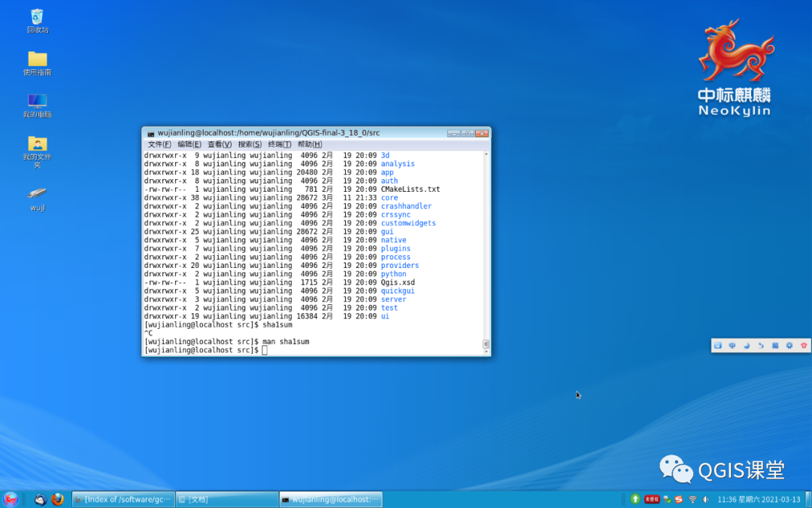Click the 'customwidgets' directory name
Image resolution: width=812 pixels, height=508 pixels.
tap(408, 224)
